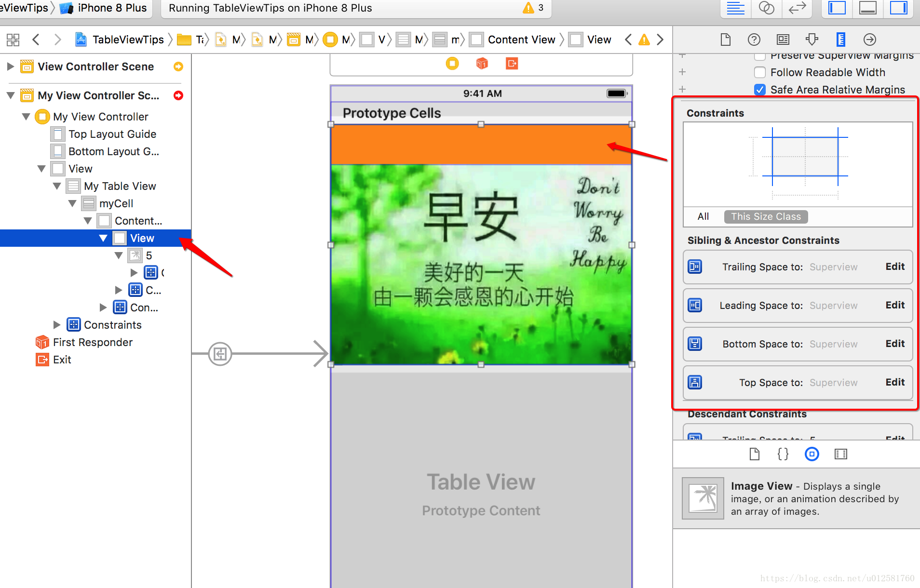Collapse My View Controller node
The width and height of the screenshot is (920, 588).
[x=26, y=117]
